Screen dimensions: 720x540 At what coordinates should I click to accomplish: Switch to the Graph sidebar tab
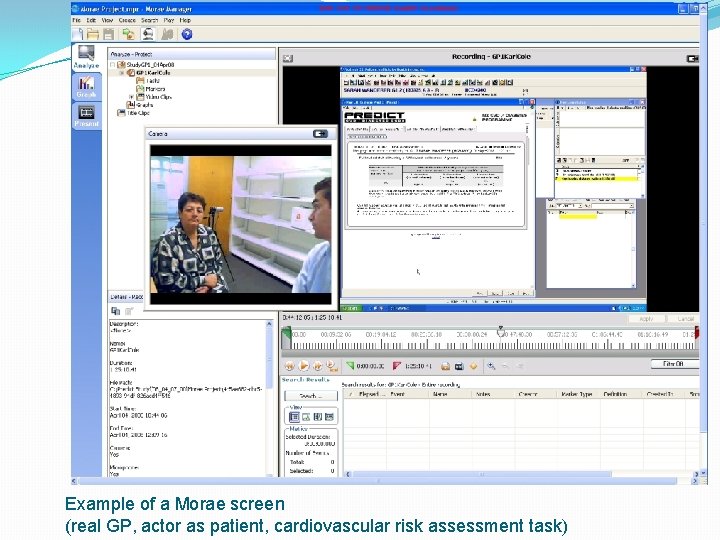[86, 86]
